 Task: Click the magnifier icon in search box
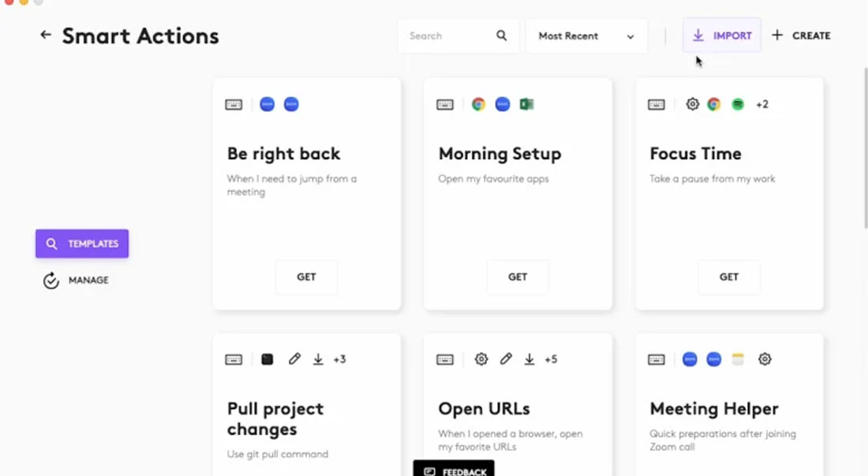tap(502, 36)
